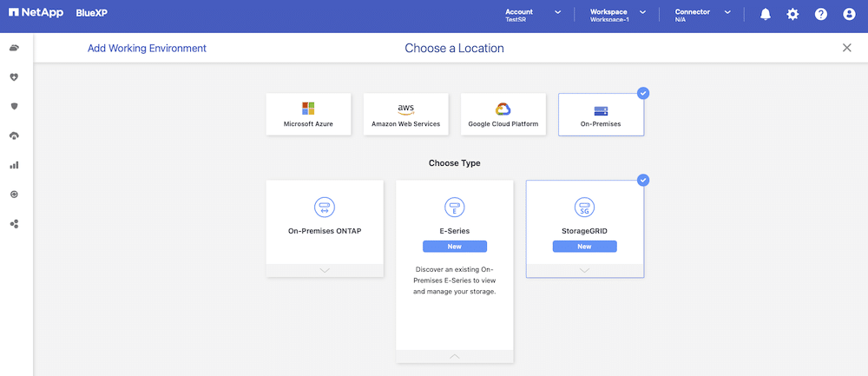The height and width of the screenshot is (376, 868).
Task: Open the settings gear icon
Action: point(792,15)
